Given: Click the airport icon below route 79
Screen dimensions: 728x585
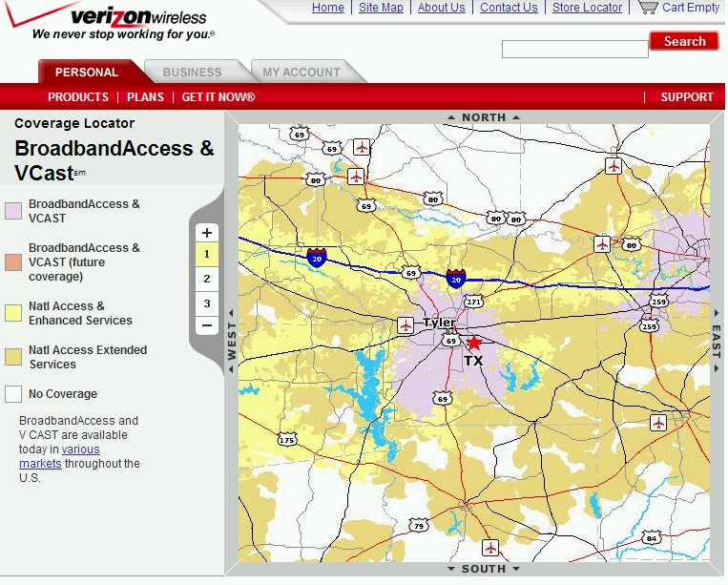Looking at the screenshot, I should [489, 547].
